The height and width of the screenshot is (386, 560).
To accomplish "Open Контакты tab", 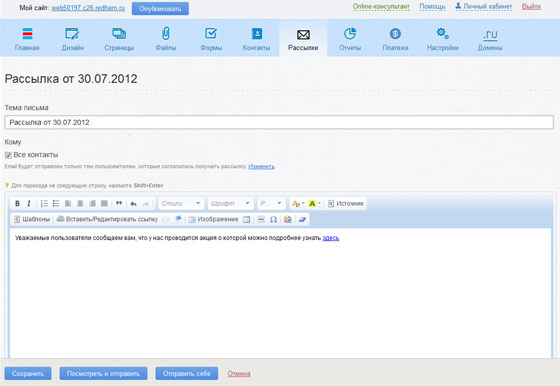I will 256,39.
